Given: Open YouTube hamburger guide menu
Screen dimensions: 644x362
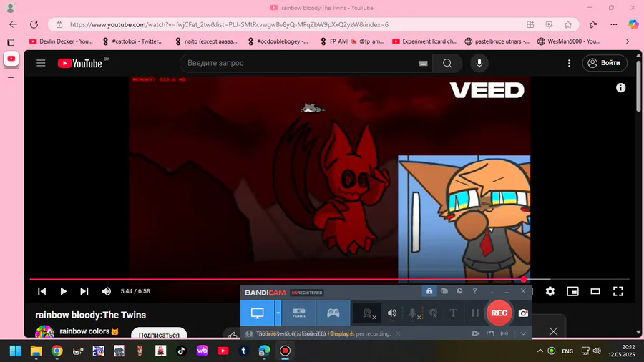Looking at the screenshot, I should [41, 63].
